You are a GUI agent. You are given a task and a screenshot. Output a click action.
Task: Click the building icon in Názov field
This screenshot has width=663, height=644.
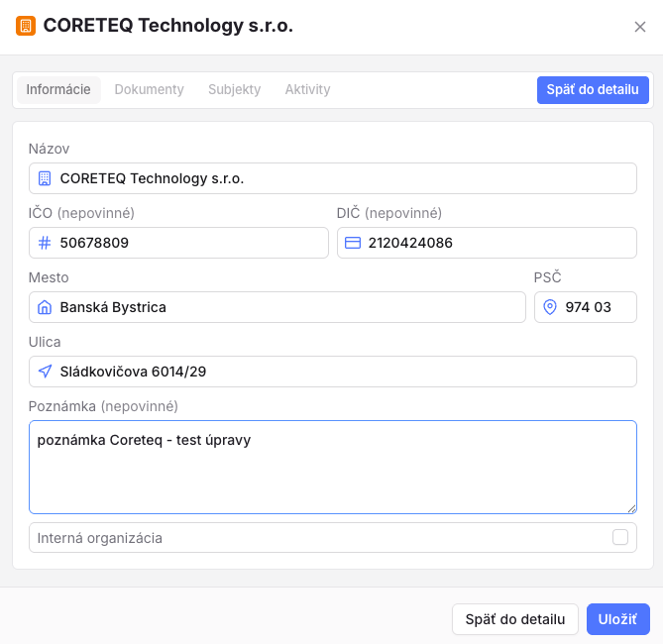(x=45, y=178)
